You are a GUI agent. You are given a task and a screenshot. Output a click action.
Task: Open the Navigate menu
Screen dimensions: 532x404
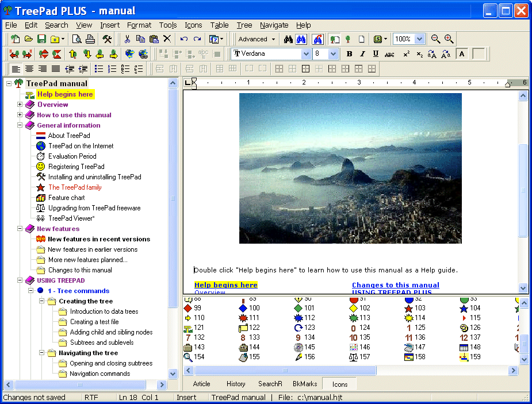[x=274, y=25]
